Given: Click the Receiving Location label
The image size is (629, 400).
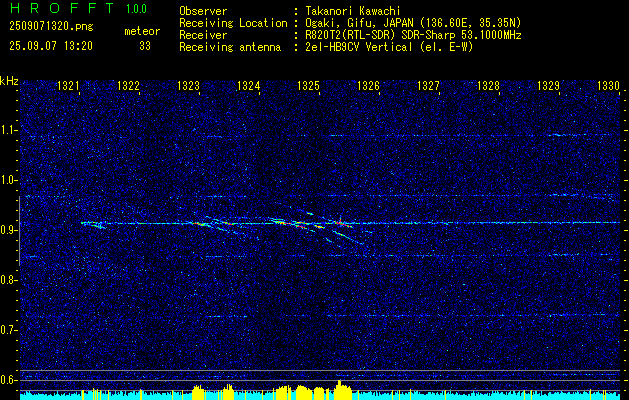Looking at the screenshot, I should click(233, 23).
